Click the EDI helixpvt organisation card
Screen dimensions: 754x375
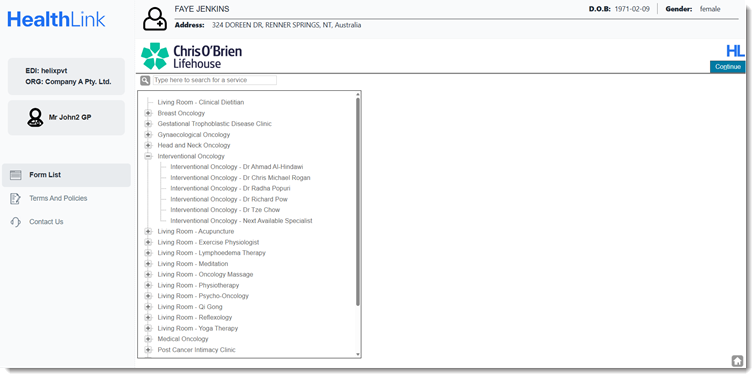[x=66, y=76]
